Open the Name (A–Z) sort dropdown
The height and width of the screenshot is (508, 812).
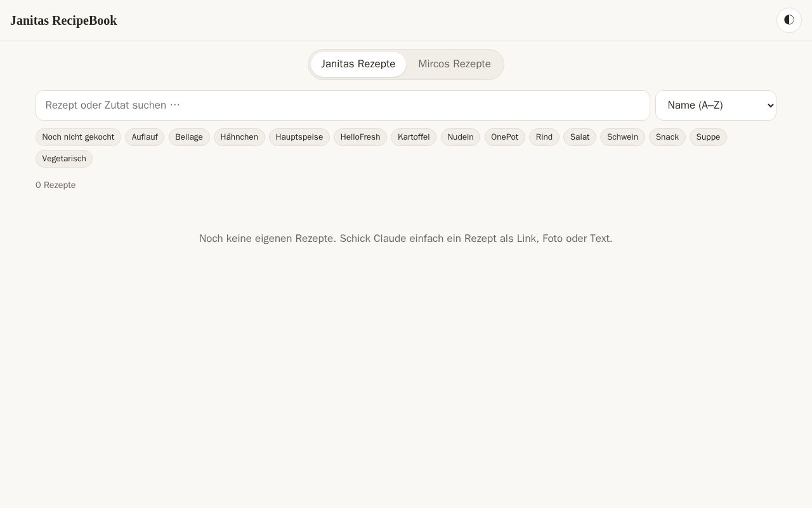pyautogui.click(x=716, y=105)
